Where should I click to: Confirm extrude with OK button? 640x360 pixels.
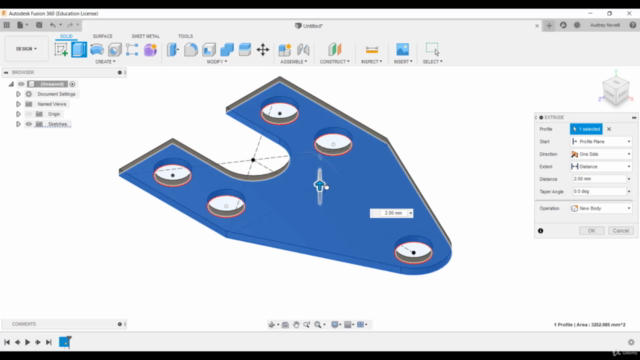[x=591, y=231]
